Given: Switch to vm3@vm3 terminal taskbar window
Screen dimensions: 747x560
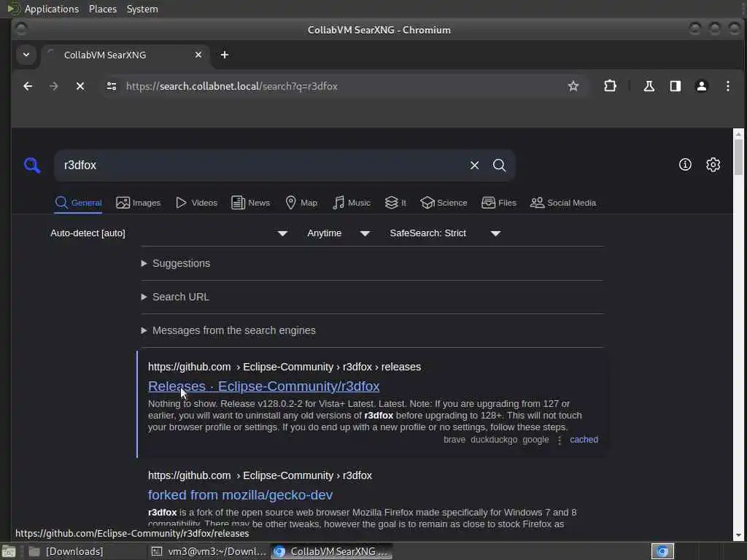Looking at the screenshot, I should point(209,551).
